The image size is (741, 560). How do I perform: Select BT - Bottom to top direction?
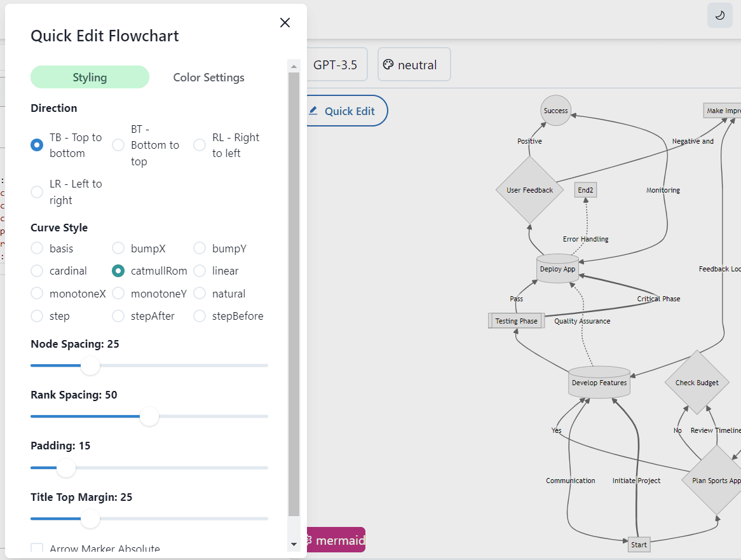coord(118,145)
